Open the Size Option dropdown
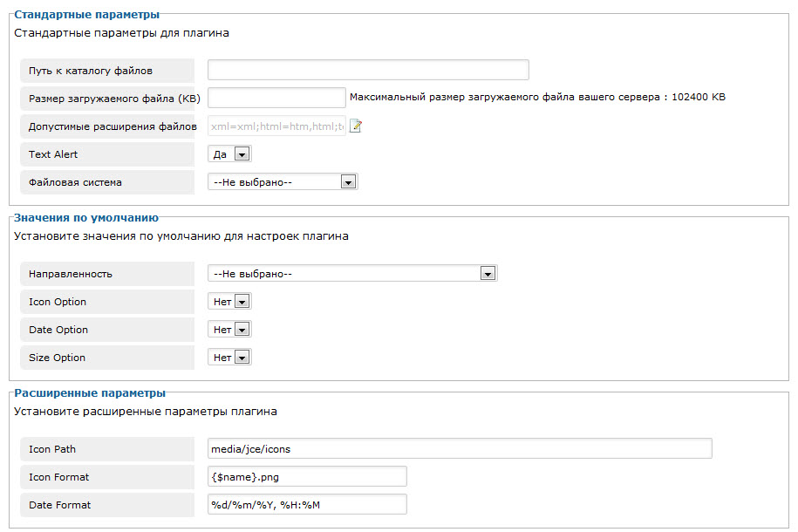The width and height of the screenshot is (798, 532). click(x=229, y=358)
